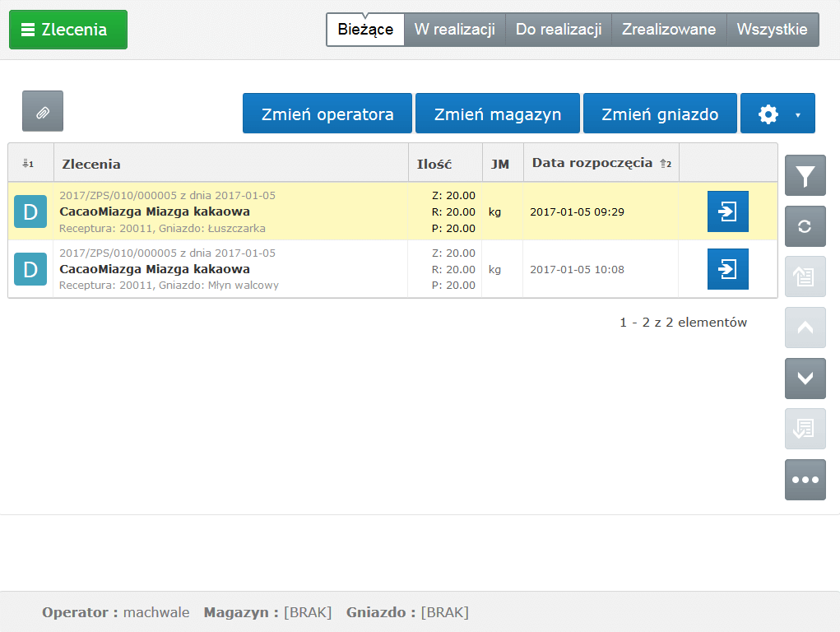Viewport: 840px width, 632px height.
Task: Click the paperclip attachments icon
Action: tap(43, 111)
